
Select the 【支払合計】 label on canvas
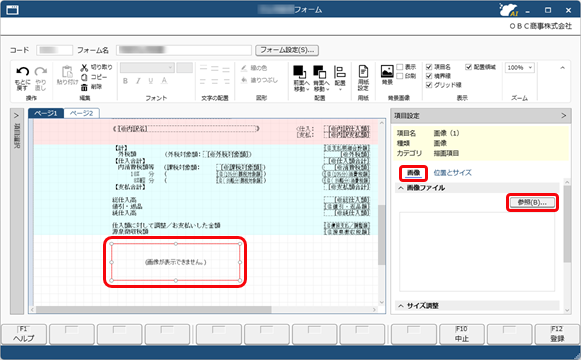(x=129, y=187)
